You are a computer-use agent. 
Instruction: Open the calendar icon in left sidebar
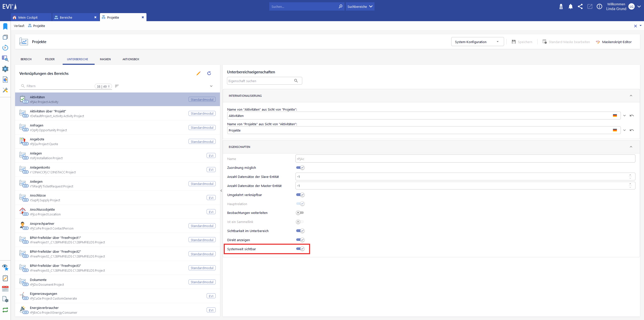click(5, 289)
